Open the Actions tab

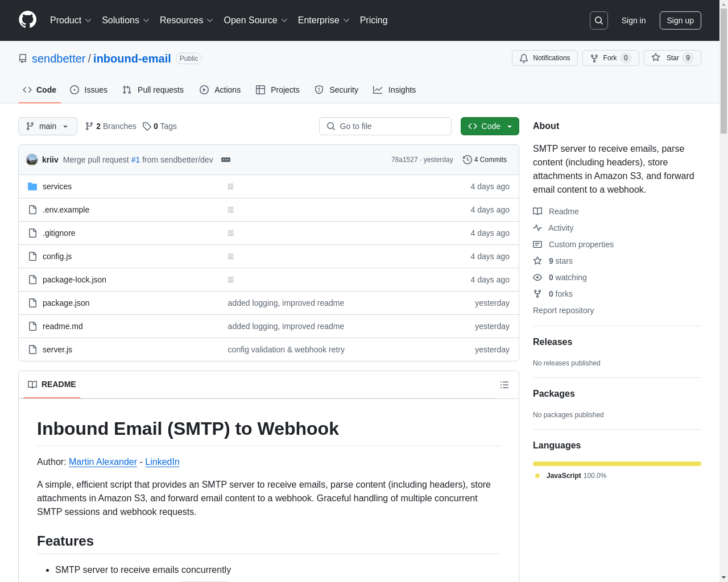[x=220, y=90]
